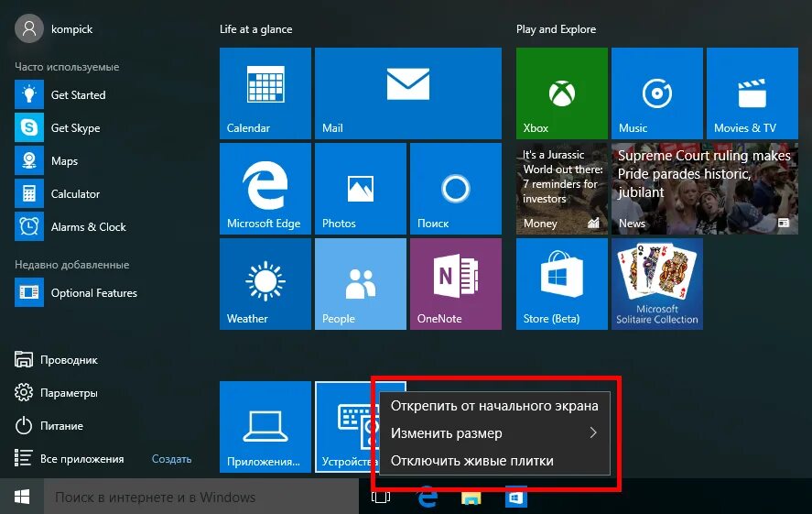Open the Xbox tile
The height and width of the screenshot is (514, 812).
click(562, 93)
